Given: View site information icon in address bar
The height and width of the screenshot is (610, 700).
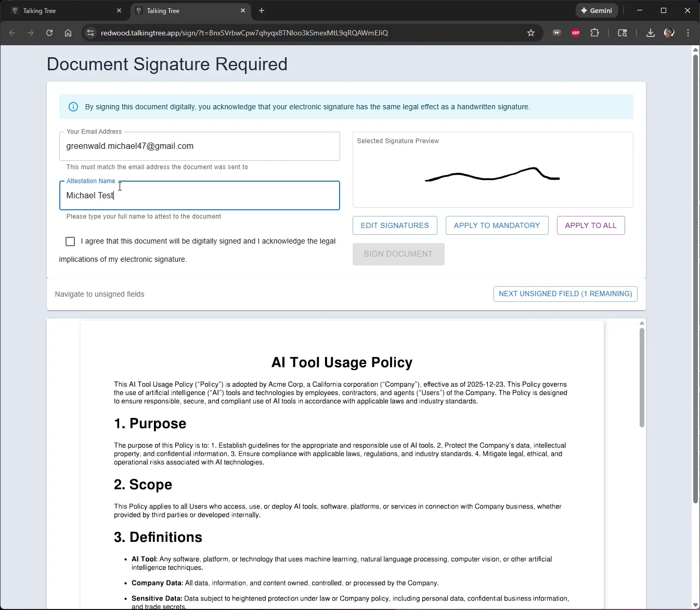Looking at the screenshot, I should (90, 33).
